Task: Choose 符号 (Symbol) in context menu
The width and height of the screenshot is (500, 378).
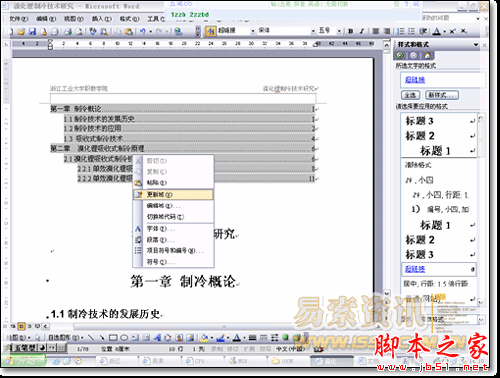Action: 173,262
